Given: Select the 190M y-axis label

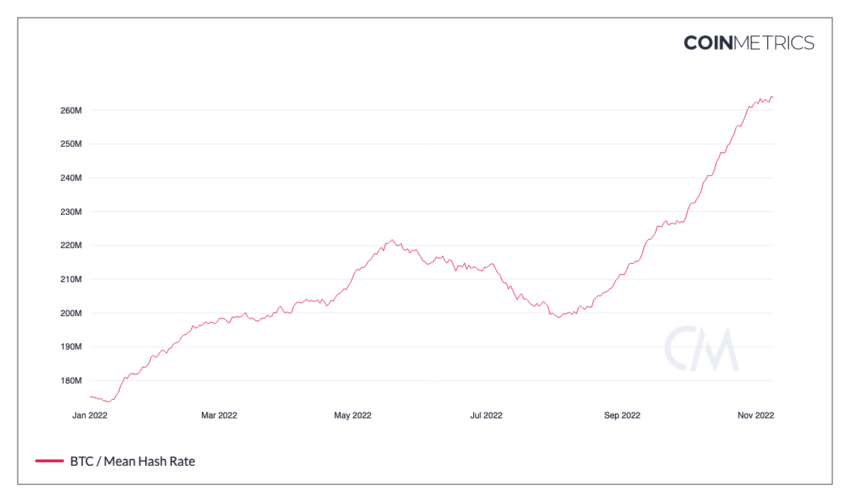Looking at the screenshot, I should [x=70, y=347].
